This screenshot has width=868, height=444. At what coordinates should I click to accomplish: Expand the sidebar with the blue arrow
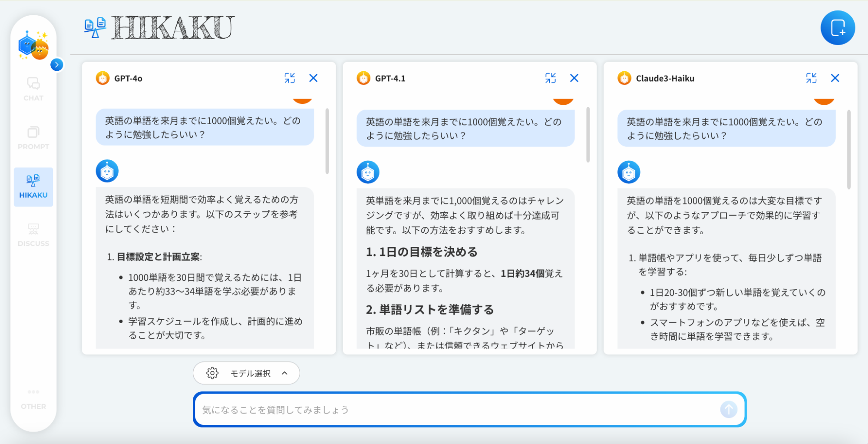click(57, 64)
